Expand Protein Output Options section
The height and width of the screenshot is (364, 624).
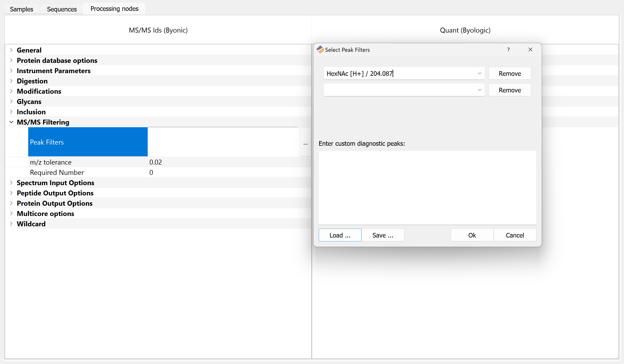[x=11, y=203]
